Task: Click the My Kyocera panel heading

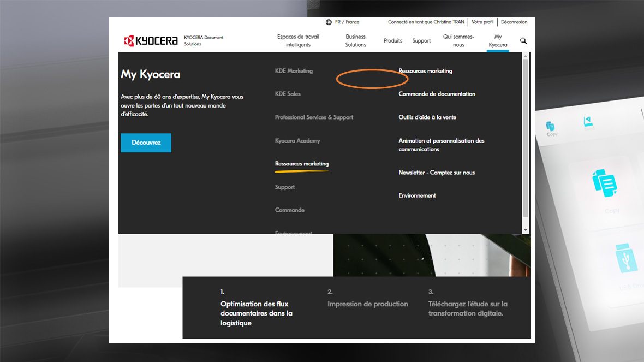Action: click(150, 74)
